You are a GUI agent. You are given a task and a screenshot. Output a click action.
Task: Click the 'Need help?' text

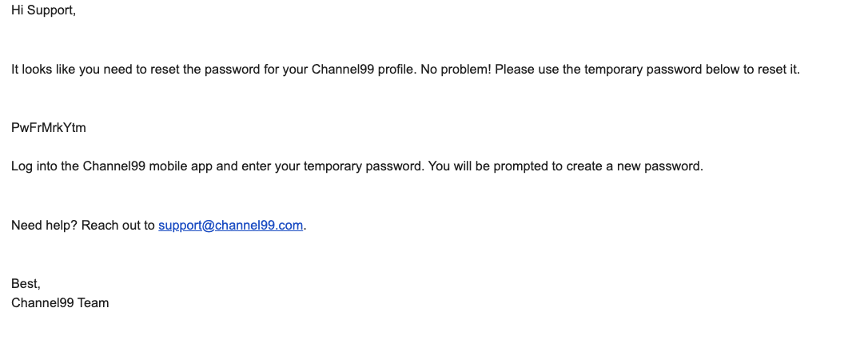pos(44,226)
